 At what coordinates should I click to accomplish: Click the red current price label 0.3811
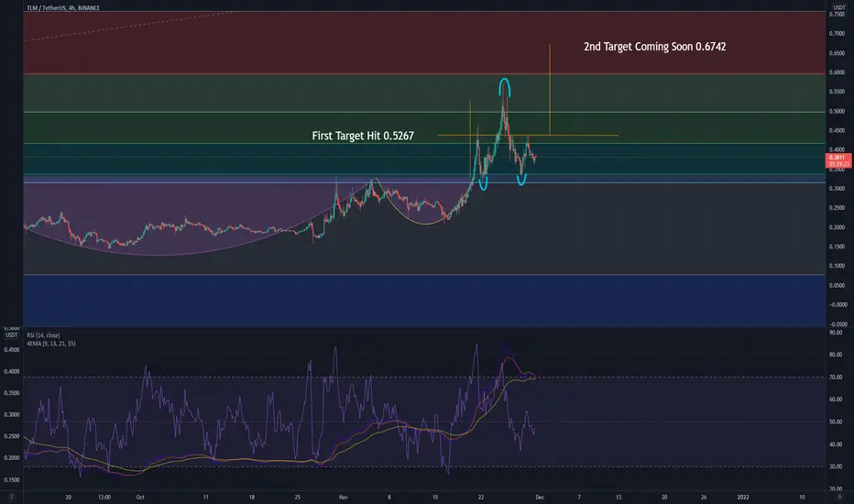[838, 160]
